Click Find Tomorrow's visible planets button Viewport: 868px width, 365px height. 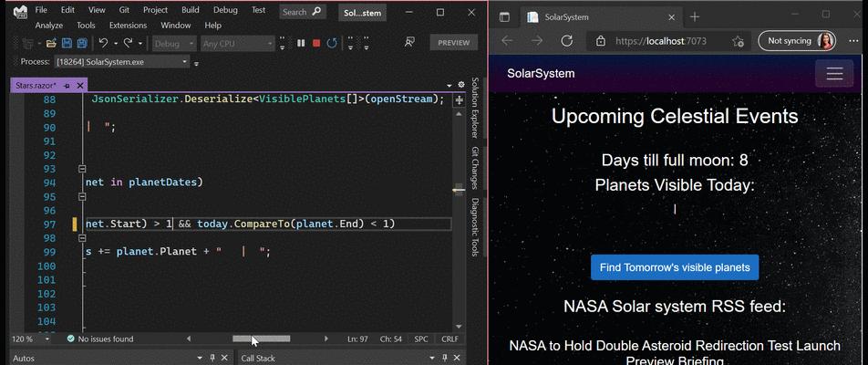click(675, 267)
